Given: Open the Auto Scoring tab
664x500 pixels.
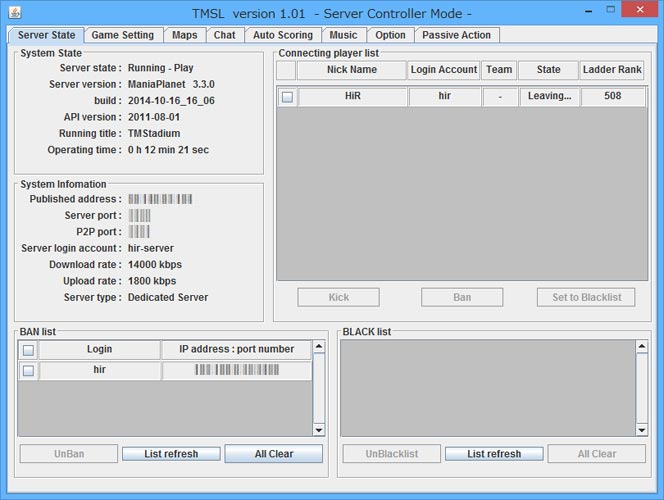Looking at the screenshot, I should click(283, 35).
